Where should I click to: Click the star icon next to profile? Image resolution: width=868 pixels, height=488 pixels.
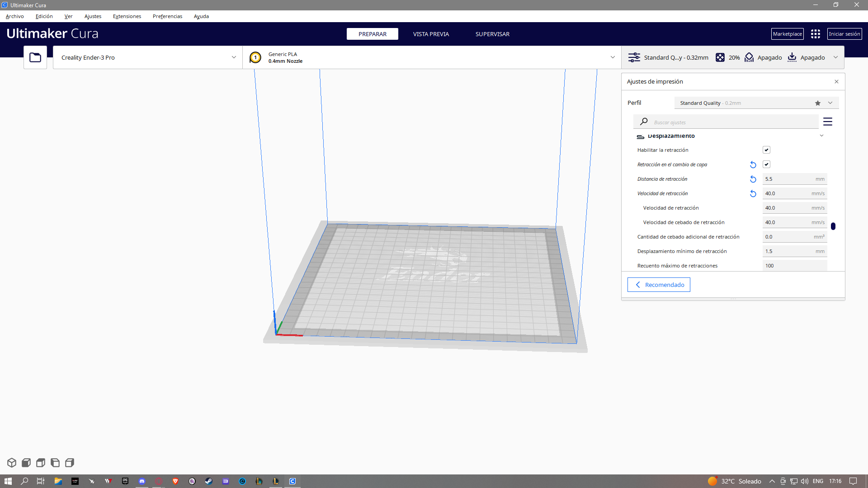[x=817, y=103]
